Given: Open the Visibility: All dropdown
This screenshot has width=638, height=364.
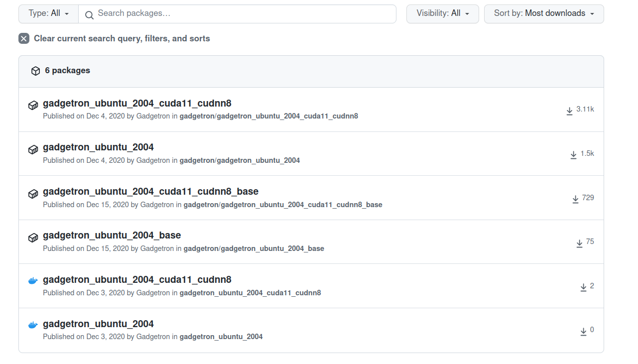Looking at the screenshot, I should (442, 13).
